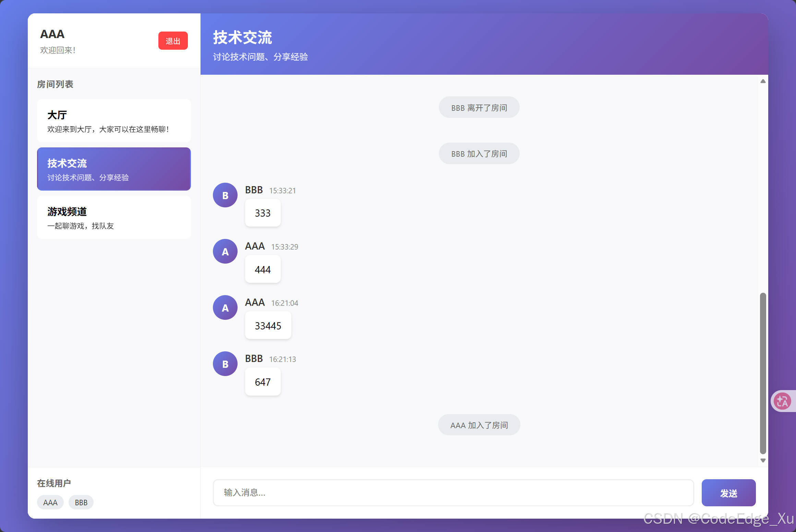Select the message bubble reading 333
Viewport: 796px width, 532px height.
(x=263, y=213)
